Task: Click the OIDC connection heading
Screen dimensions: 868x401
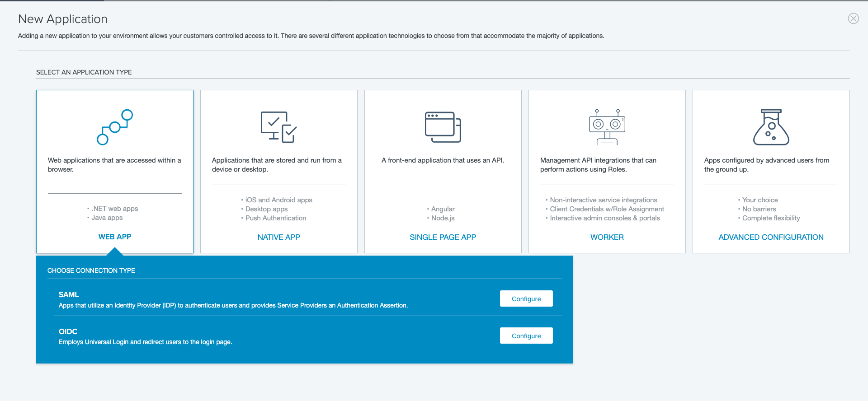Action: click(68, 331)
